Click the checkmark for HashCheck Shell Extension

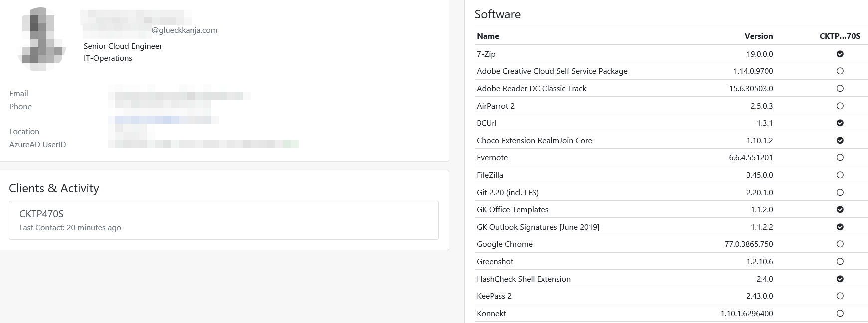840,279
